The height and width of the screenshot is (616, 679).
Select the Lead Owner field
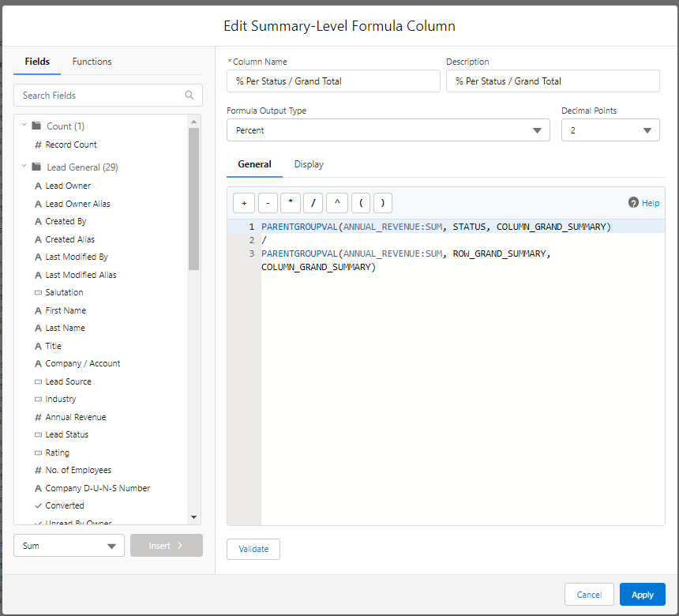(68, 186)
